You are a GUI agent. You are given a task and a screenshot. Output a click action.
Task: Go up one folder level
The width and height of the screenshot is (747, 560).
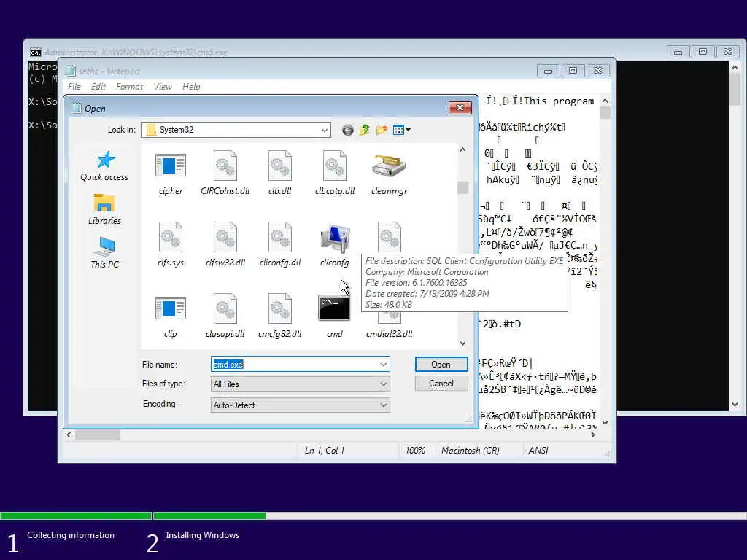[x=365, y=130]
